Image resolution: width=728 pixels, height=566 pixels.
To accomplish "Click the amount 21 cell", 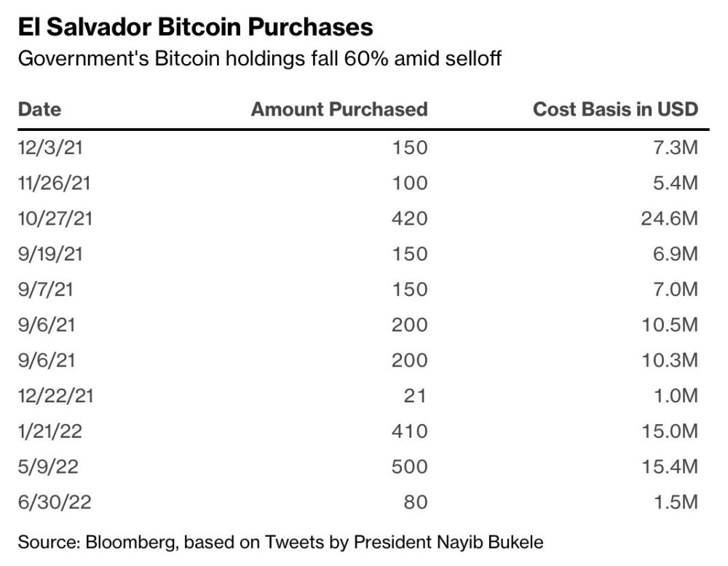I will tap(416, 396).
